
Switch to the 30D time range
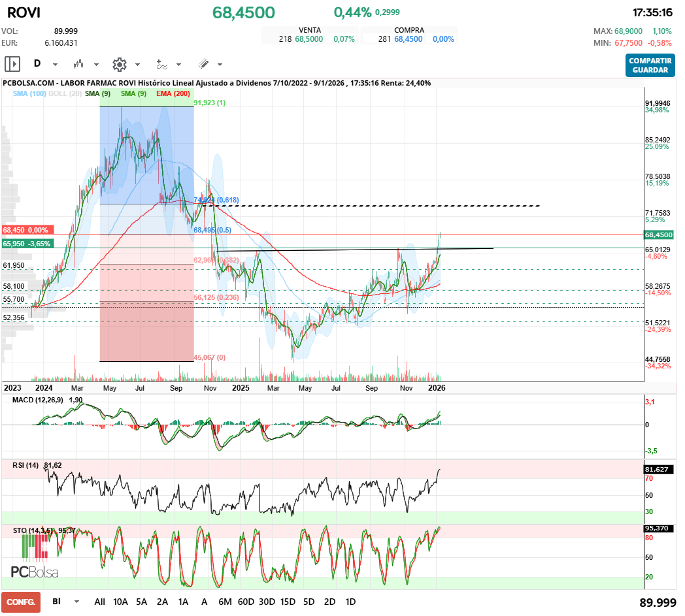(x=267, y=602)
